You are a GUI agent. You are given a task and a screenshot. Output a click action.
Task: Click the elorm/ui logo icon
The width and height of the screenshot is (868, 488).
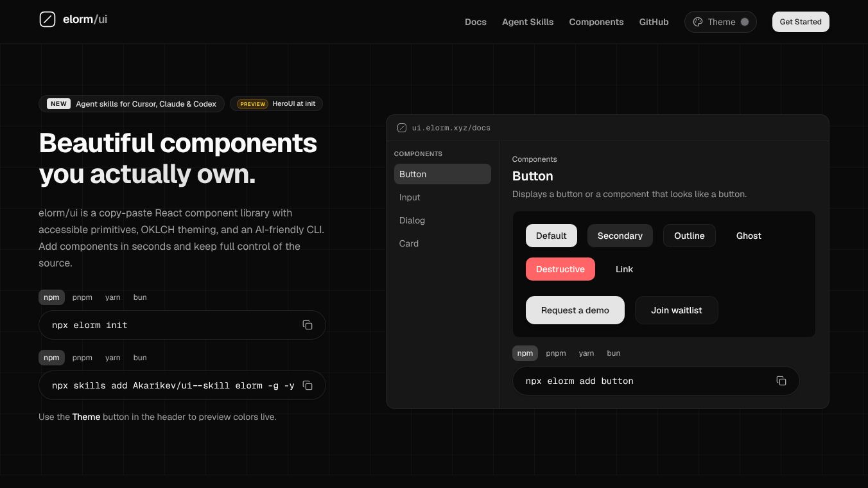[48, 19]
